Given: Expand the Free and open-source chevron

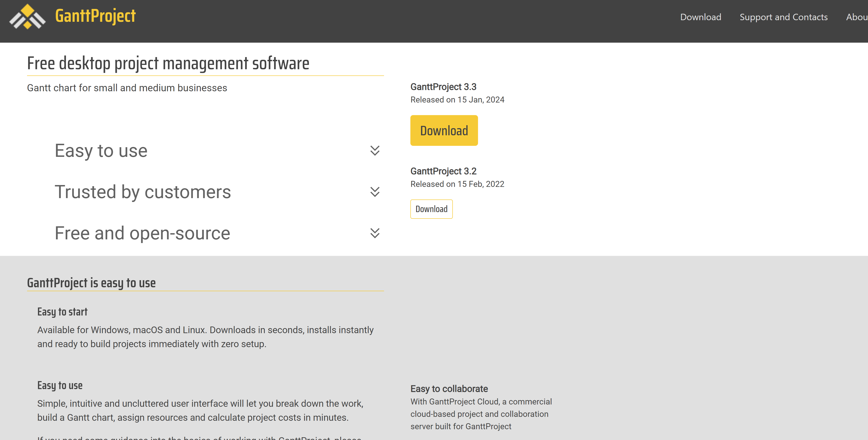Looking at the screenshot, I should coord(375,233).
